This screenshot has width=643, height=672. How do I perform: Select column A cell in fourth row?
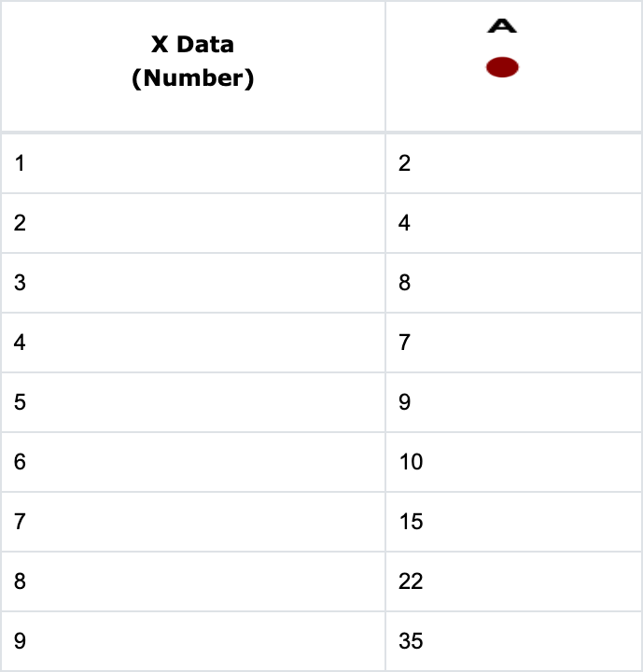point(513,343)
